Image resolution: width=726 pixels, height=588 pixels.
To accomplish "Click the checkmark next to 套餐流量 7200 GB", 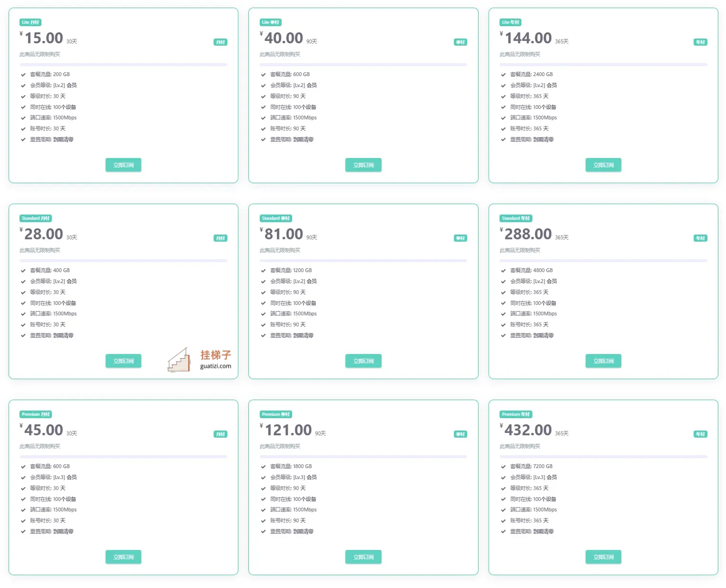I will click(503, 467).
